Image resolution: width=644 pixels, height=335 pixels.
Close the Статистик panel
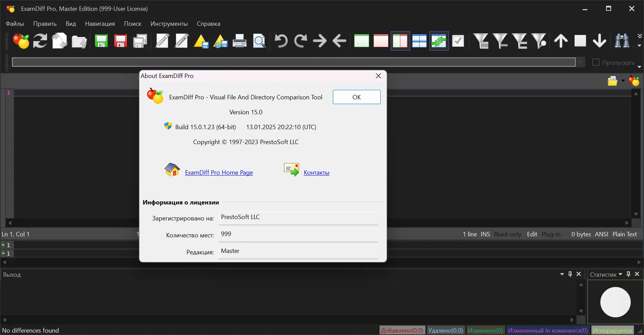coord(637,274)
